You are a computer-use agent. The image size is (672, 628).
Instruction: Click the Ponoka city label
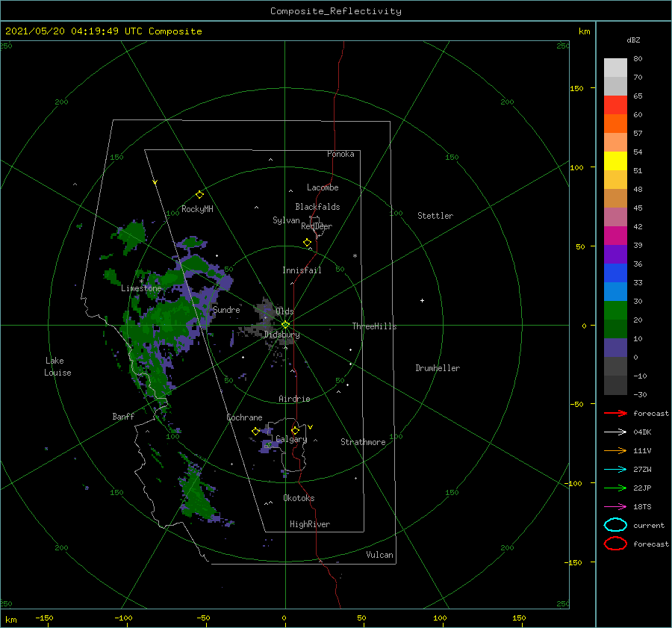(x=340, y=154)
